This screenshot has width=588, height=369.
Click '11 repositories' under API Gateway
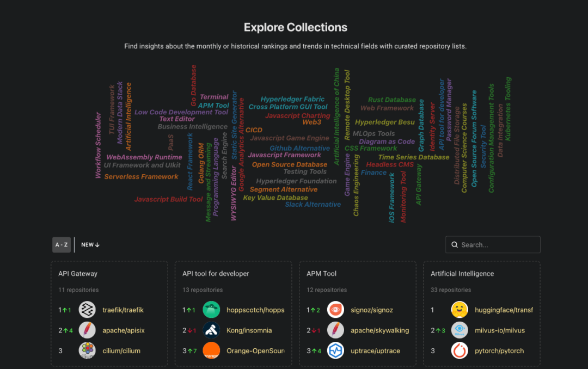pos(78,290)
